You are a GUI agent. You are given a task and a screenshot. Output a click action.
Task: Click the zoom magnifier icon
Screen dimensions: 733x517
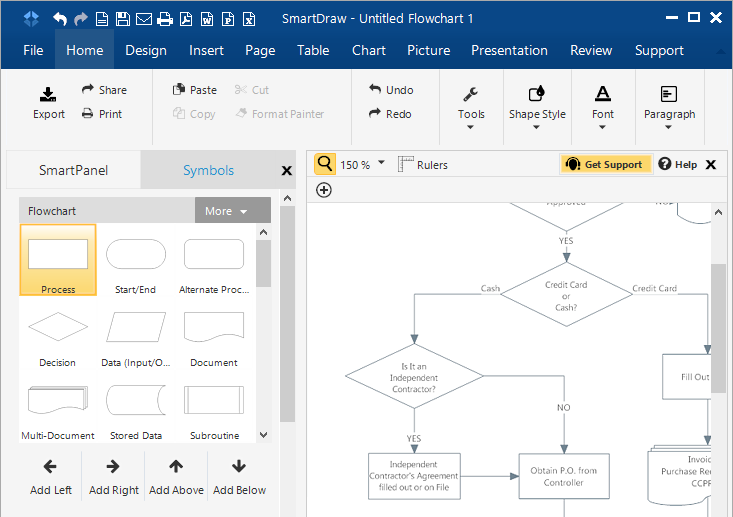324,164
